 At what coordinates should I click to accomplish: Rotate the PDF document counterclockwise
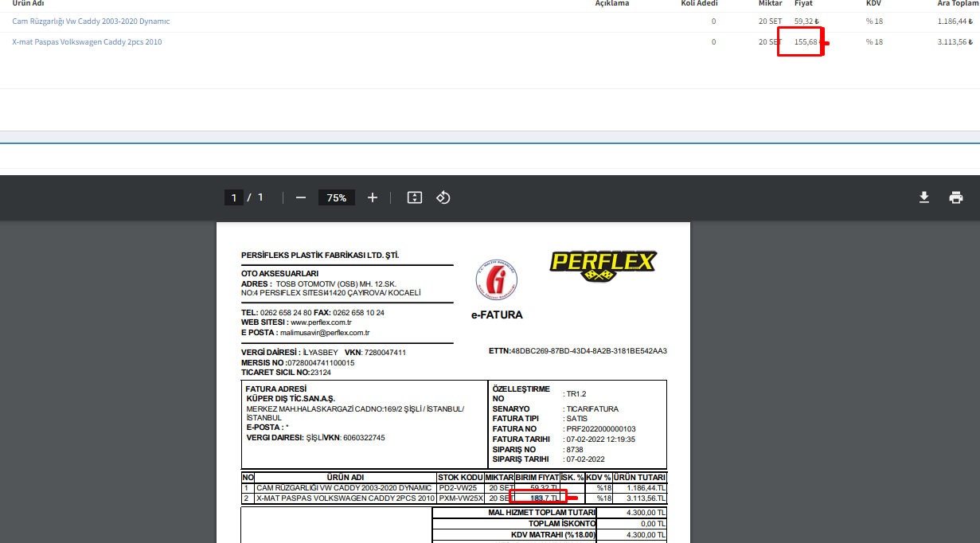pyautogui.click(x=443, y=197)
